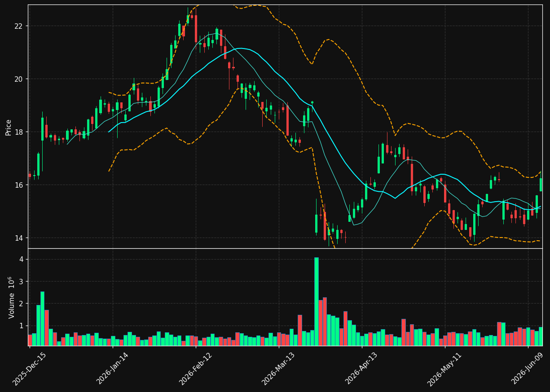Screen dimensions: 550x392
Task: Click the "Price" axis title
Action: pyautogui.click(x=9, y=127)
